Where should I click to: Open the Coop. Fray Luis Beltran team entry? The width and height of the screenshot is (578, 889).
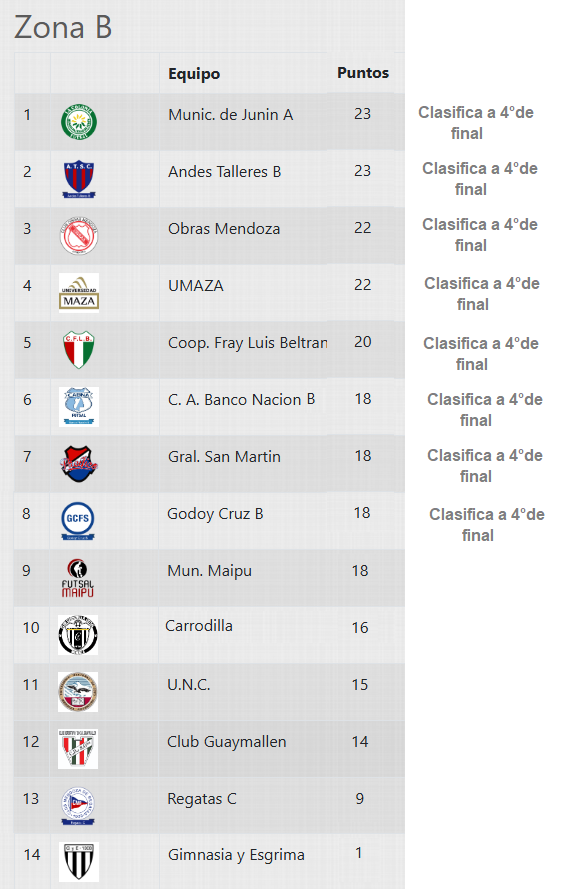tap(247, 343)
